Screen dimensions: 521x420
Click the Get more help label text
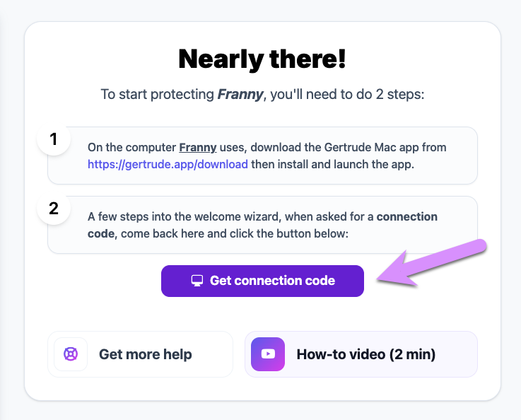tap(146, 354)
